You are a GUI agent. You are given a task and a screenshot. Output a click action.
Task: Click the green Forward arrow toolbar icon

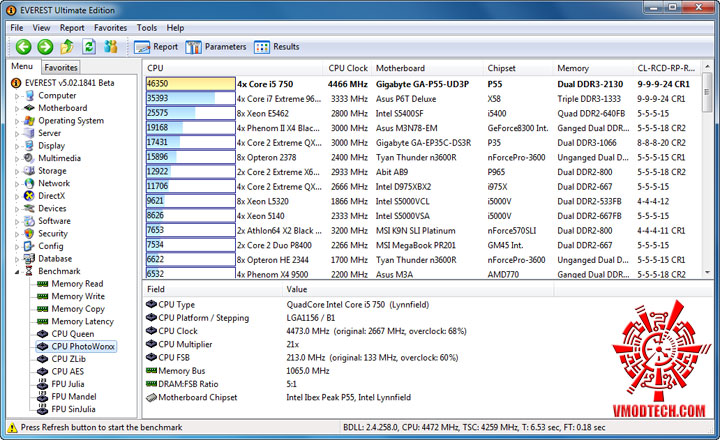45,47
